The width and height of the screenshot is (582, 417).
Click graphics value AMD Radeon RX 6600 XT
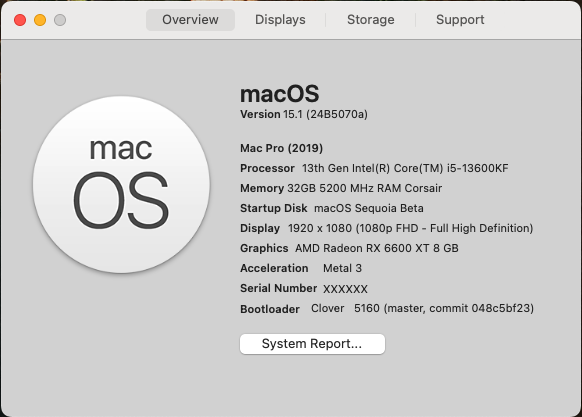pos(377,248)
